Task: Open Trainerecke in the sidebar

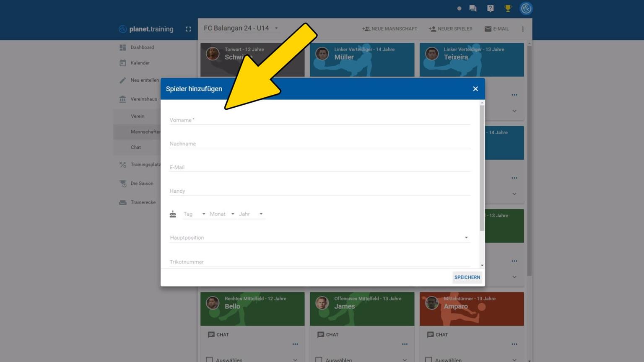Action: (x=143, y=202)
